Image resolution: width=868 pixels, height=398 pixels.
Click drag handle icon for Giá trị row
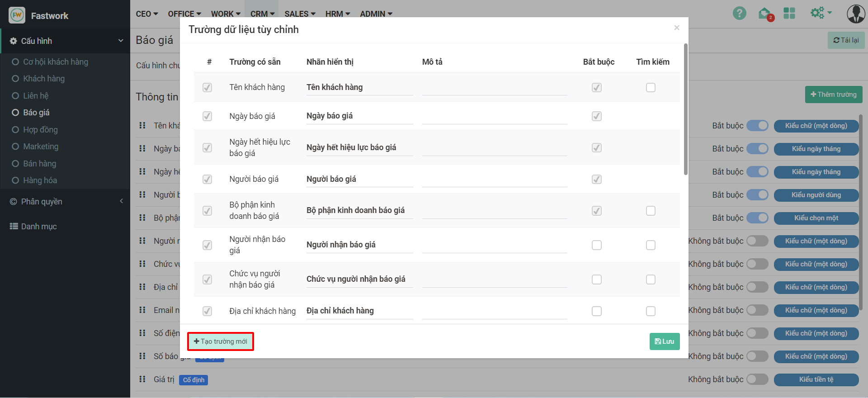click(142, 379)
